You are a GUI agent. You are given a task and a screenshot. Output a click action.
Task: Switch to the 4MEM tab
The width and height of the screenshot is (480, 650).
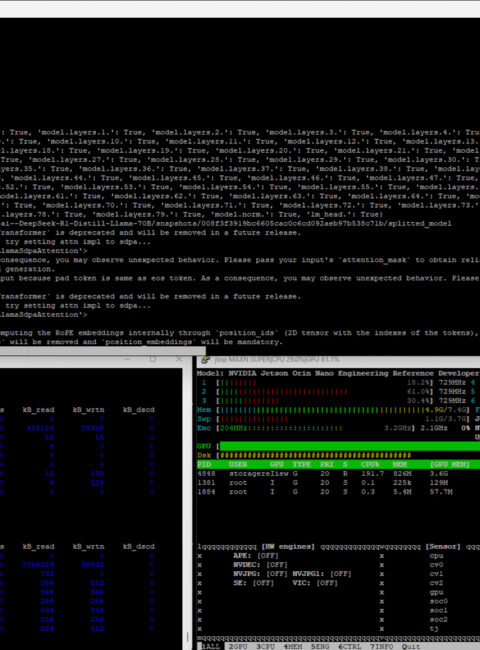(x=293, y=646)
